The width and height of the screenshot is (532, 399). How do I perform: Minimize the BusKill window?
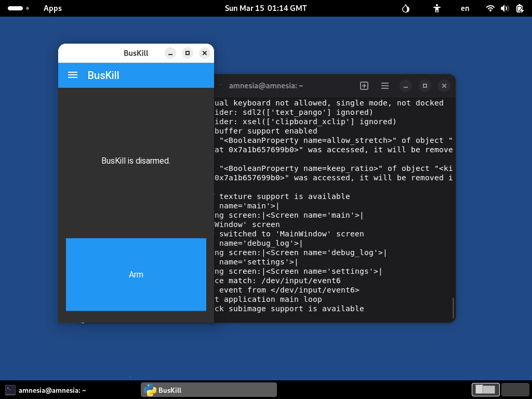(170, 53)
